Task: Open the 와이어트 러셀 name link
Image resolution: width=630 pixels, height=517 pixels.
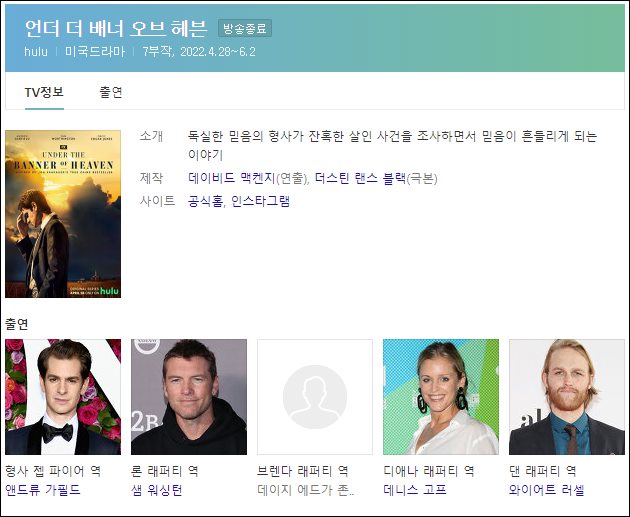Action: pos(546,490)
